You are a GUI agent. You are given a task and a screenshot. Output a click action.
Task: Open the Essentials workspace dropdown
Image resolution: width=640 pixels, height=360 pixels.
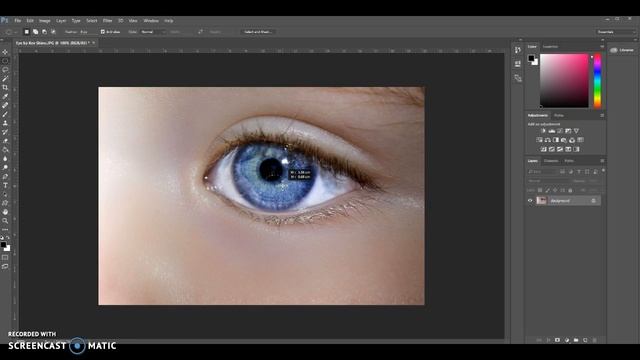[x=616, y=32]
